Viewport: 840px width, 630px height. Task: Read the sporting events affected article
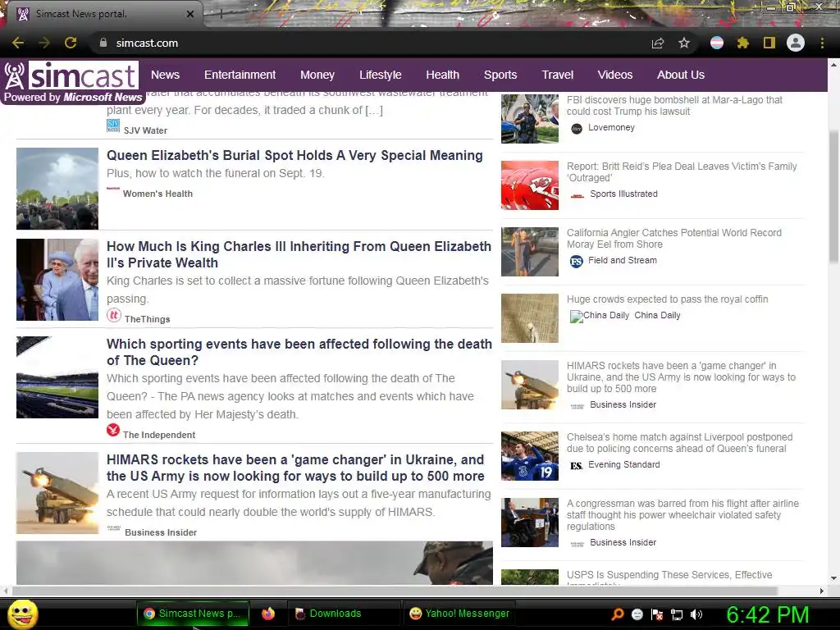click(299, 352)
